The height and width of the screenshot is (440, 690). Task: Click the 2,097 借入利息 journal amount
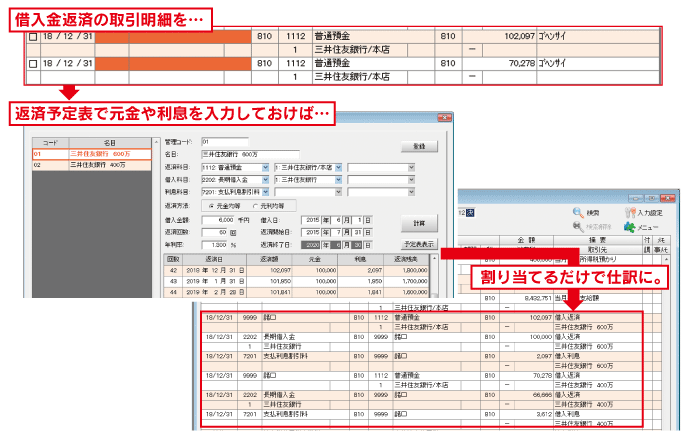click(x=544, y=356)
